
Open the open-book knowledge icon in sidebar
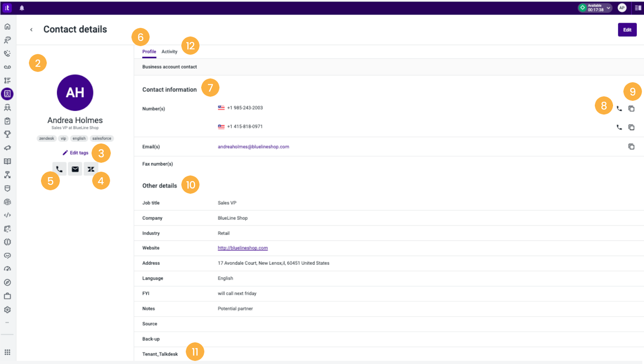(7, 161)
